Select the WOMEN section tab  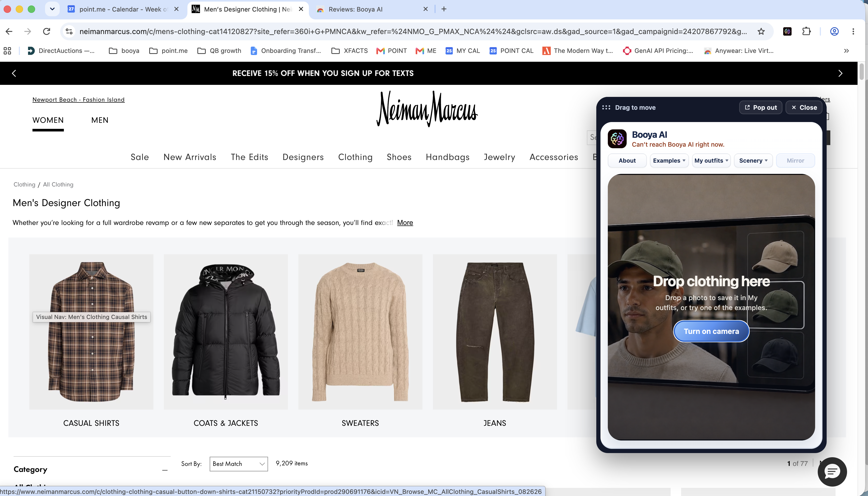point(48,120)
